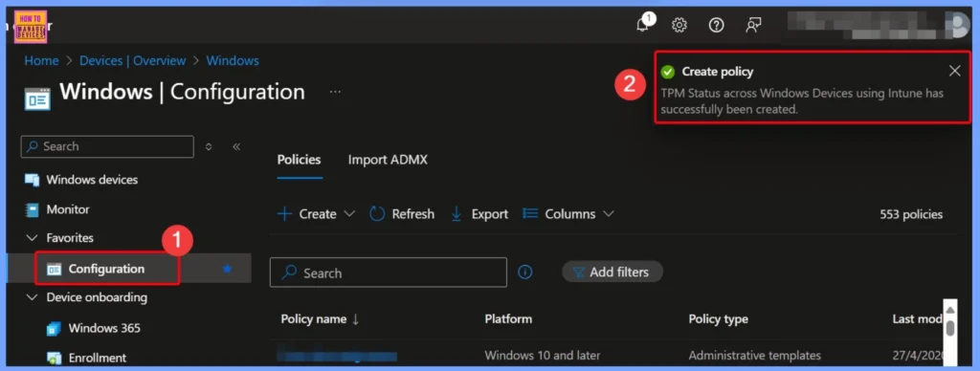
Task: Open portal settings gear icon
Action: click(679, 25)
